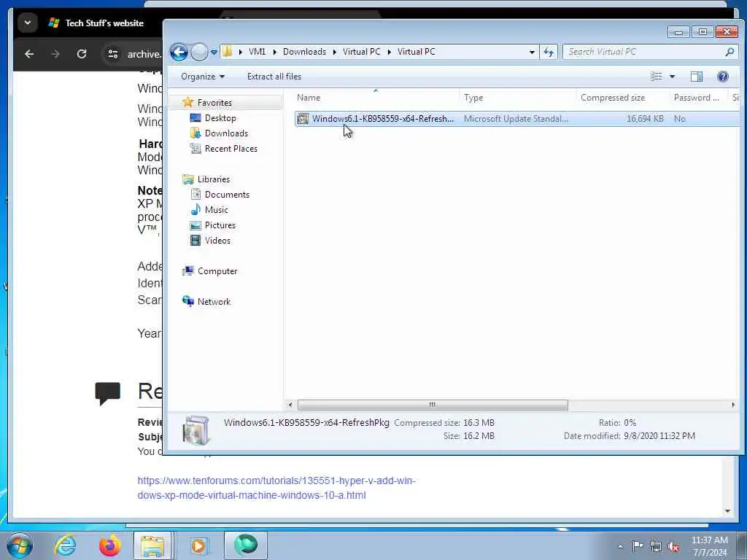Select VM1 in the address breadcrumb
The width and height of the screenshot is (747, 560).
click(257, 52)
